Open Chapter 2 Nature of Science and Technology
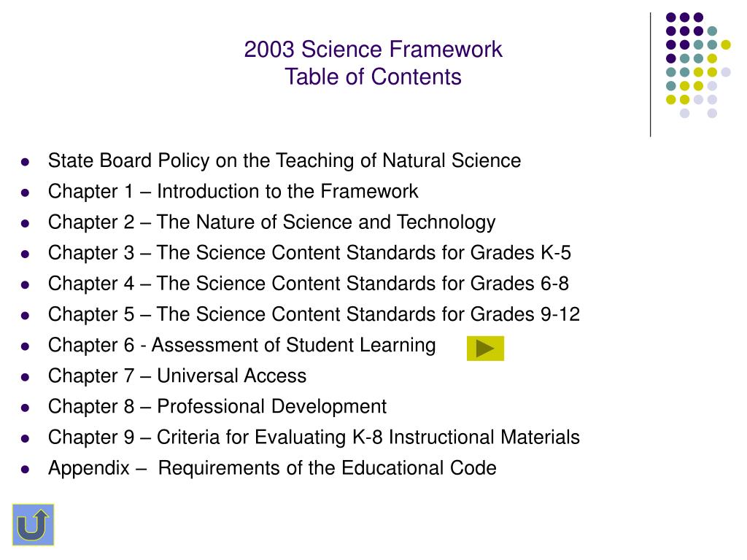This screenshot has width=747, height=560. 271,222
